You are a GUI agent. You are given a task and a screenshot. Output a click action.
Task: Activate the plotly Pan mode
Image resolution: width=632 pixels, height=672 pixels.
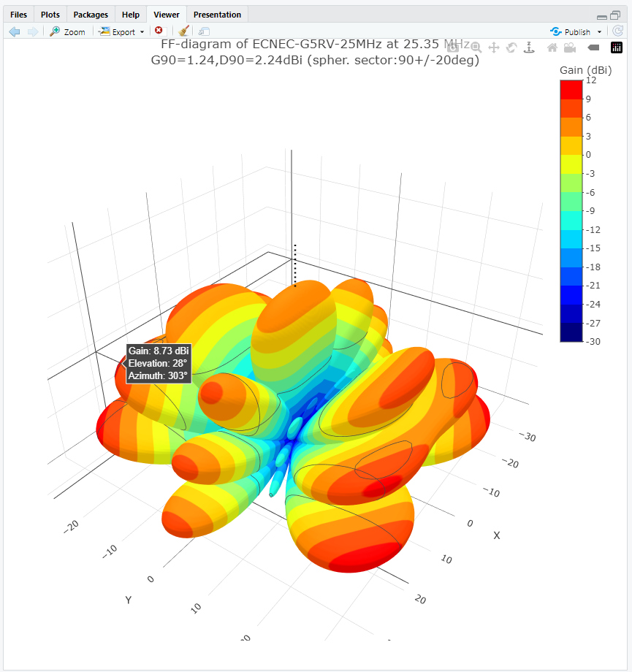point(494,47)
